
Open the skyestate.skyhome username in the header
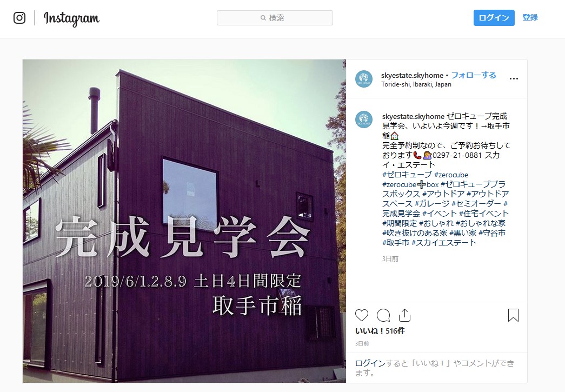(412, 75)
